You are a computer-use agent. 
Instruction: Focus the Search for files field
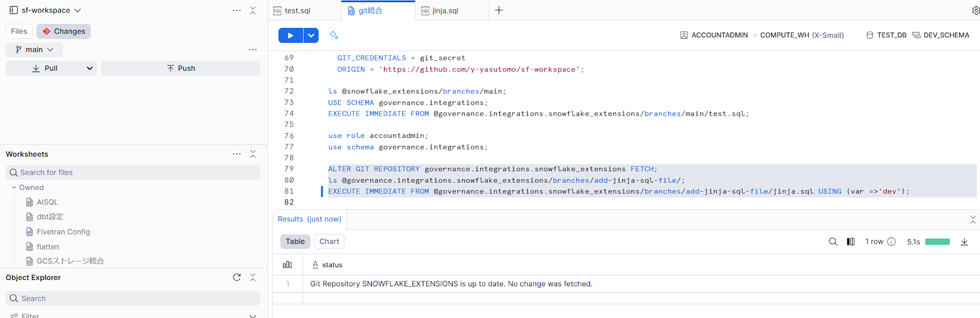(x=133, y=172)
